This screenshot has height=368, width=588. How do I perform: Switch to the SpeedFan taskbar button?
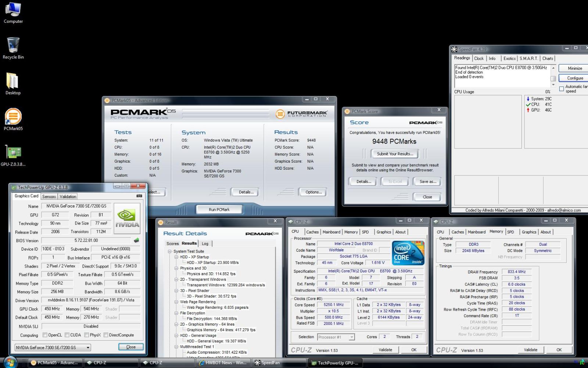point(279,363)
